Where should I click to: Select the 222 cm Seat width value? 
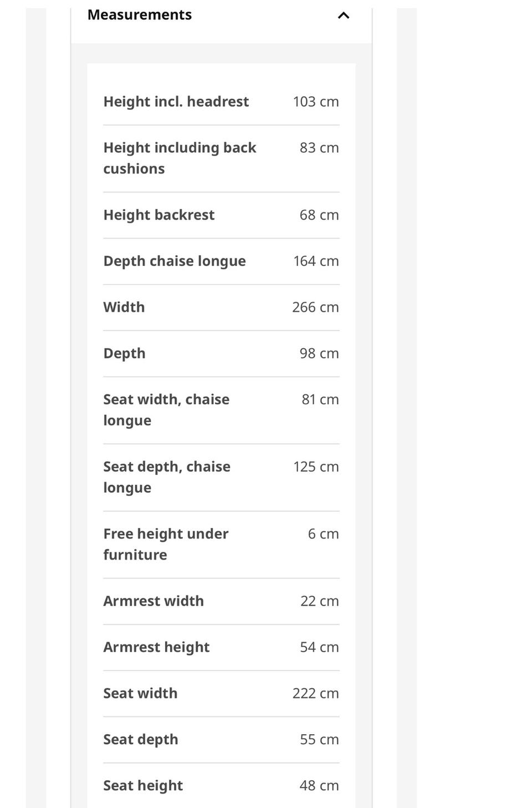(316, 693)
